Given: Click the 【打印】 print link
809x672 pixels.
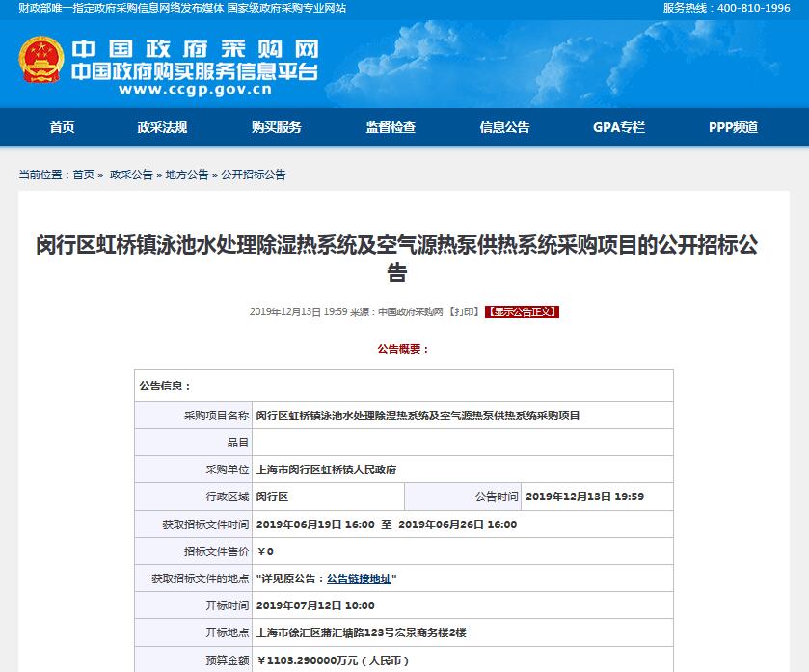Looking at the screenshot, I should (464, 312).
